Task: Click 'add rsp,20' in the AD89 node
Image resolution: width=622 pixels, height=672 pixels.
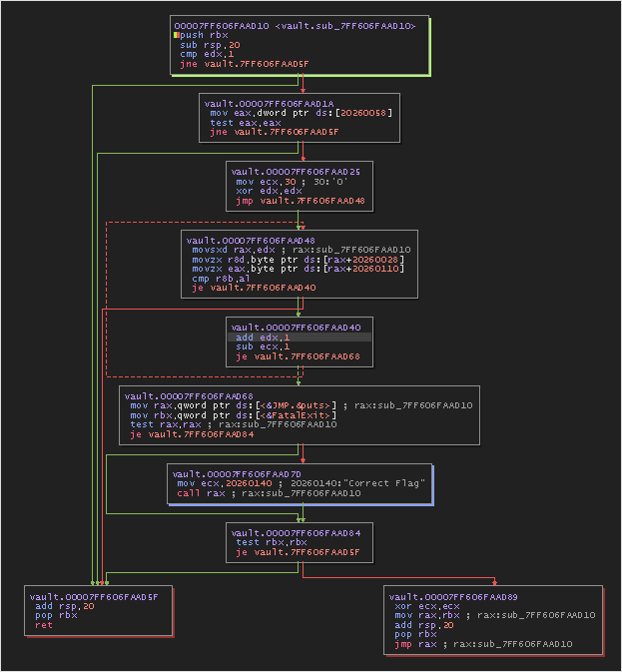Action: (x=424, y=625)
